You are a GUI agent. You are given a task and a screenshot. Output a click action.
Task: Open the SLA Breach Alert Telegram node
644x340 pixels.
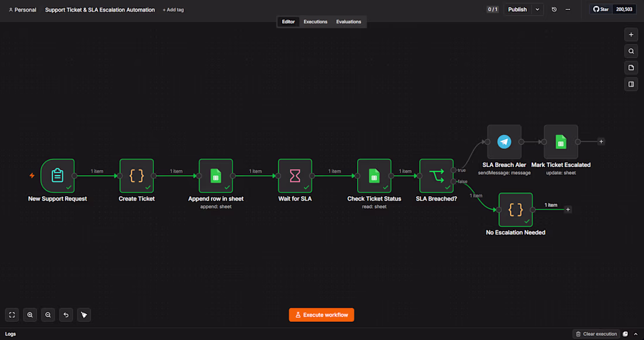(504, 142)
